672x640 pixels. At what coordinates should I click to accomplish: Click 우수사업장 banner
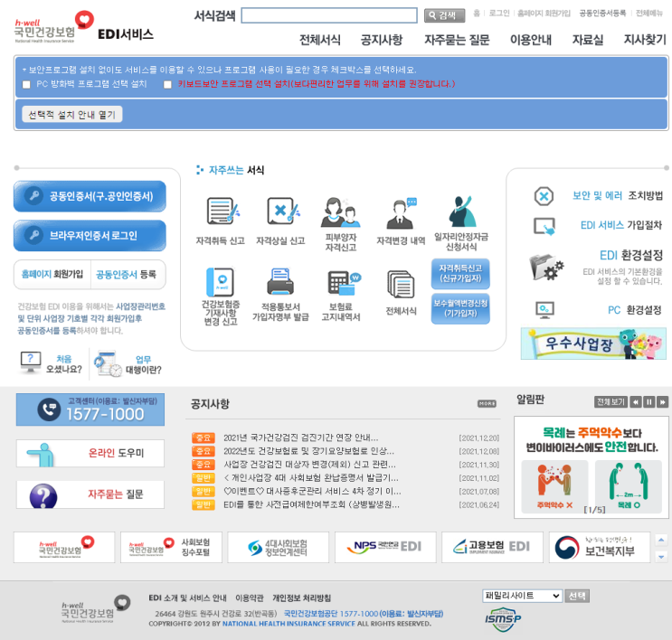click(593, 344)
